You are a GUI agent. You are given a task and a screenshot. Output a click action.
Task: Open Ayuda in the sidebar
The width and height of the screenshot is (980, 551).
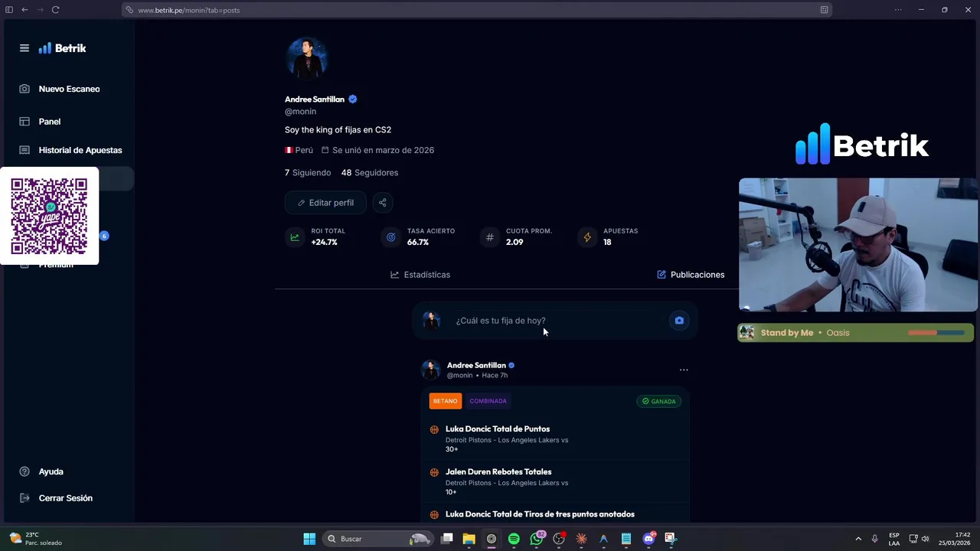coord(51,471)
